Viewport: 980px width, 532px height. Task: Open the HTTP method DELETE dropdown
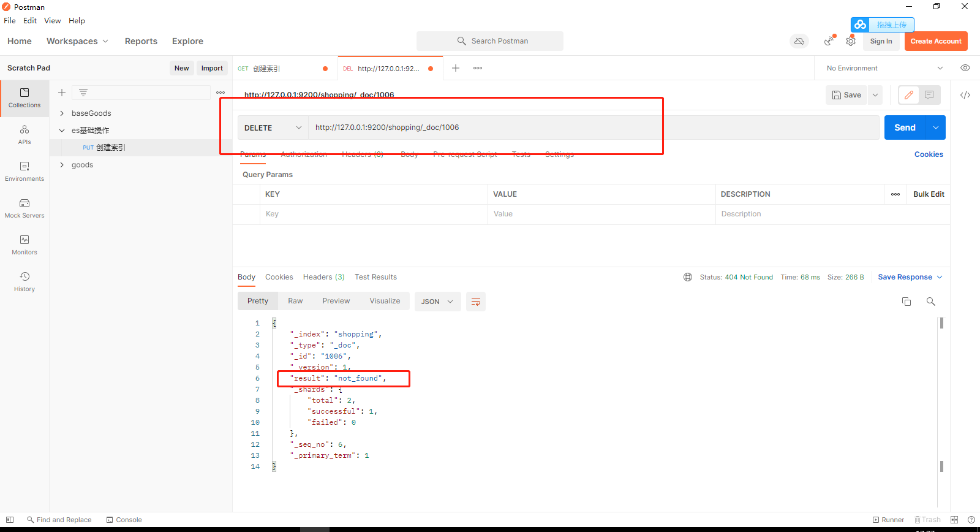273,127
